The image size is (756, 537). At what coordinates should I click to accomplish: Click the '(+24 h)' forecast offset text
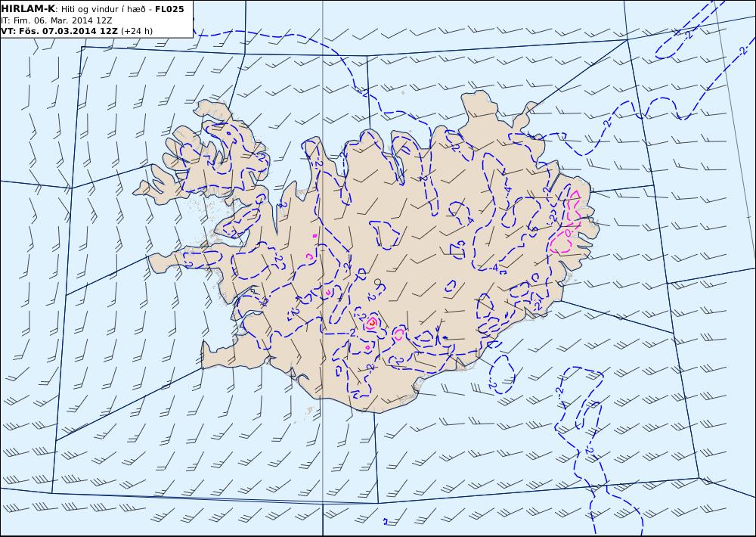pyautogui.click(x=136, y=31)
